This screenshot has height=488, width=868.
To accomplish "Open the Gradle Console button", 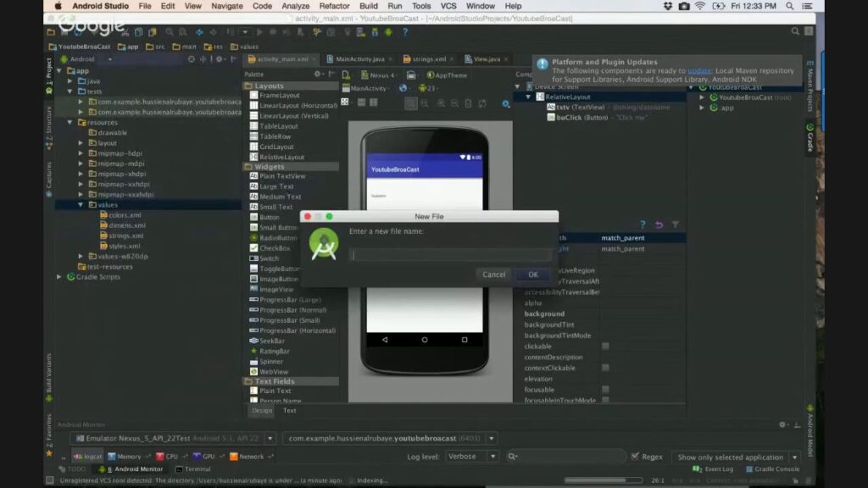I will pos(772,469).
